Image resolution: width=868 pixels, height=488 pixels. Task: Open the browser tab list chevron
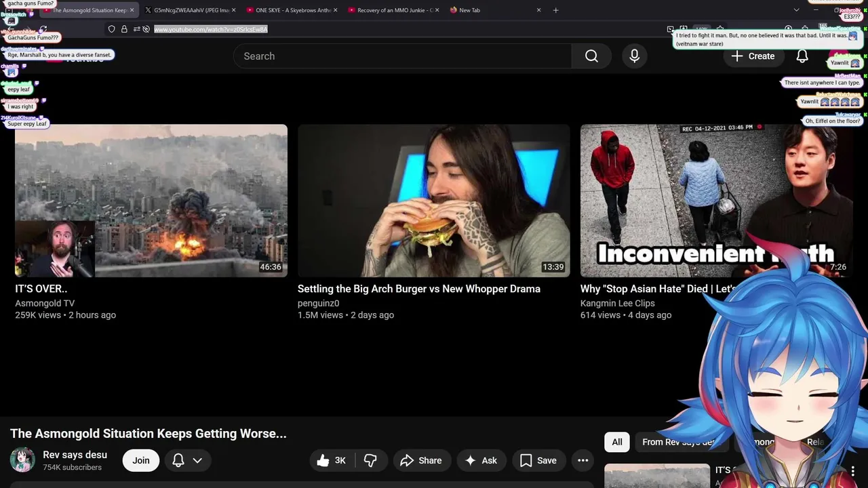(796, 10)
